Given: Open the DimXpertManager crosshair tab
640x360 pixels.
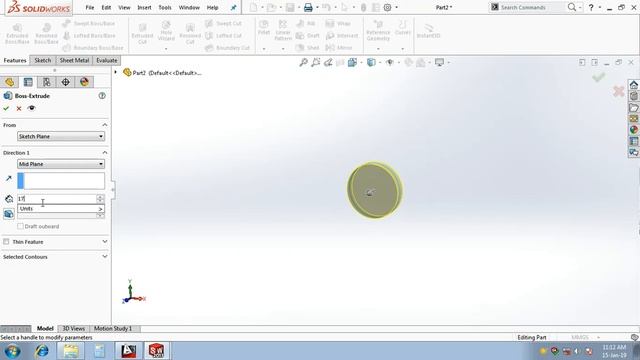Looking at the screenshot, I should click(x=65, y=82).
